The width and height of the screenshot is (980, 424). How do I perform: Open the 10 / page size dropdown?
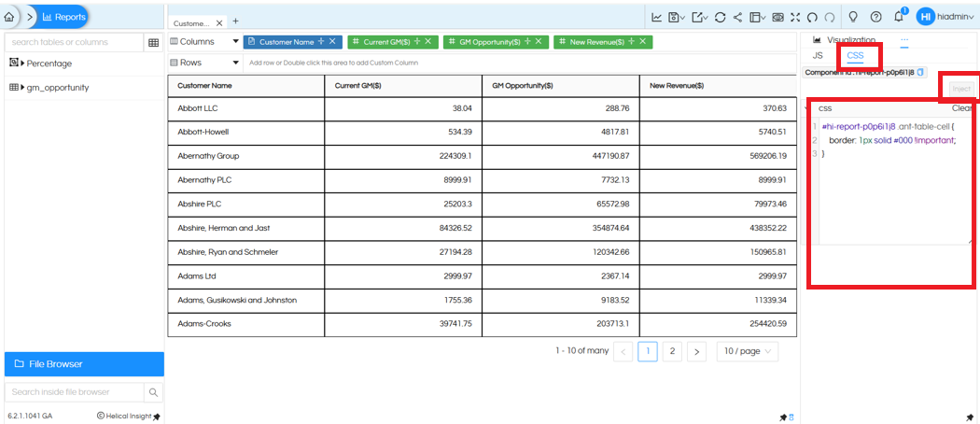tap(748, 351)
